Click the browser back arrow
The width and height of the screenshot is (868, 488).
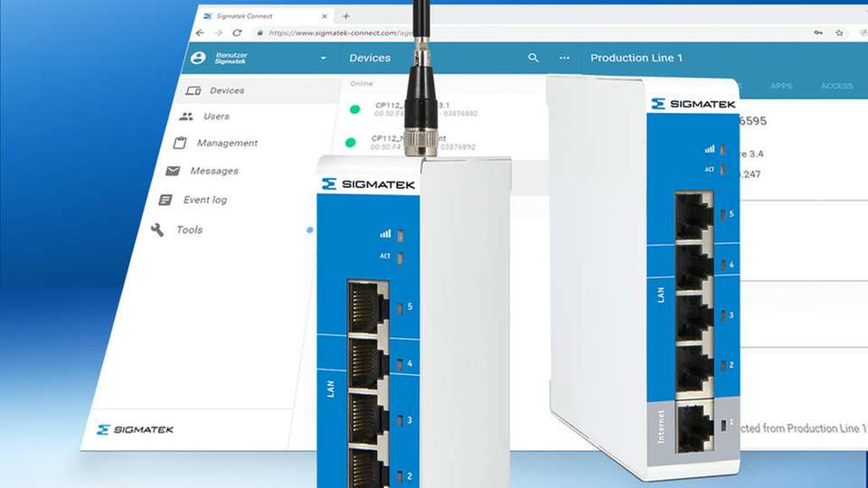pyautogui.click(x=200, y=33)
